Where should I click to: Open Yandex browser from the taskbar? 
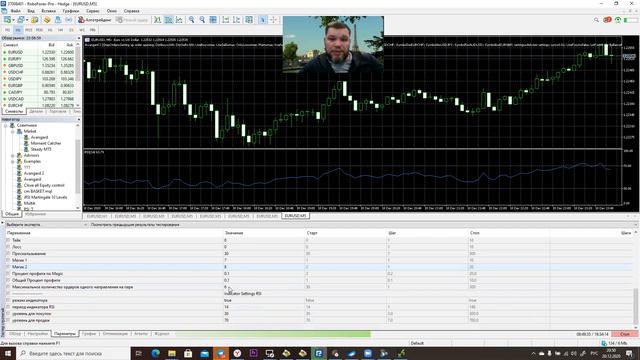tap(237, 353)
